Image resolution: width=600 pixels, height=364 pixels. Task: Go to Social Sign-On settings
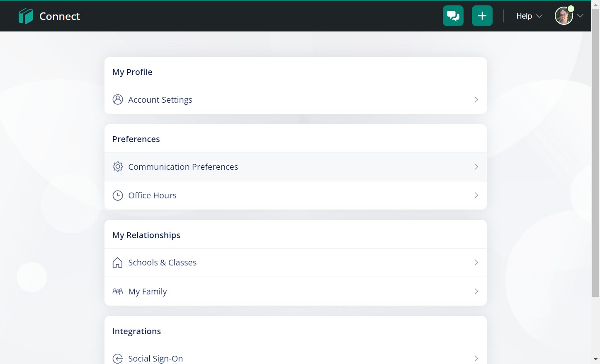pos(155,359)
